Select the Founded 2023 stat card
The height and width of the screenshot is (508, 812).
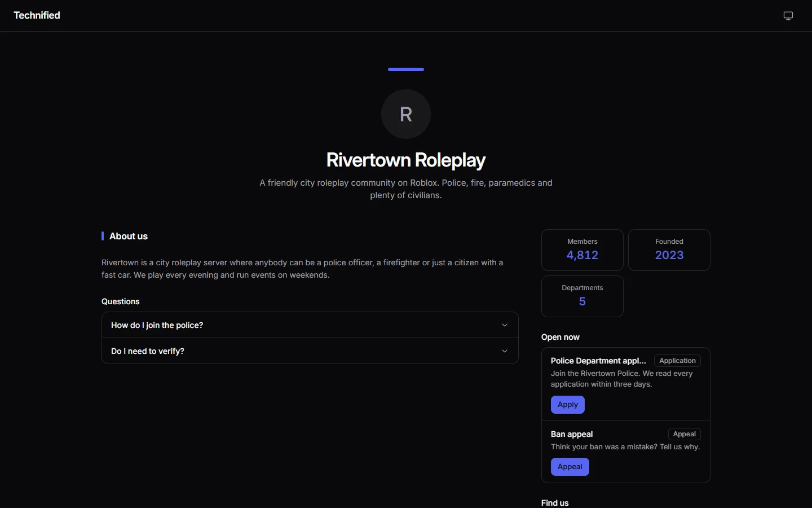pos(669,250)
